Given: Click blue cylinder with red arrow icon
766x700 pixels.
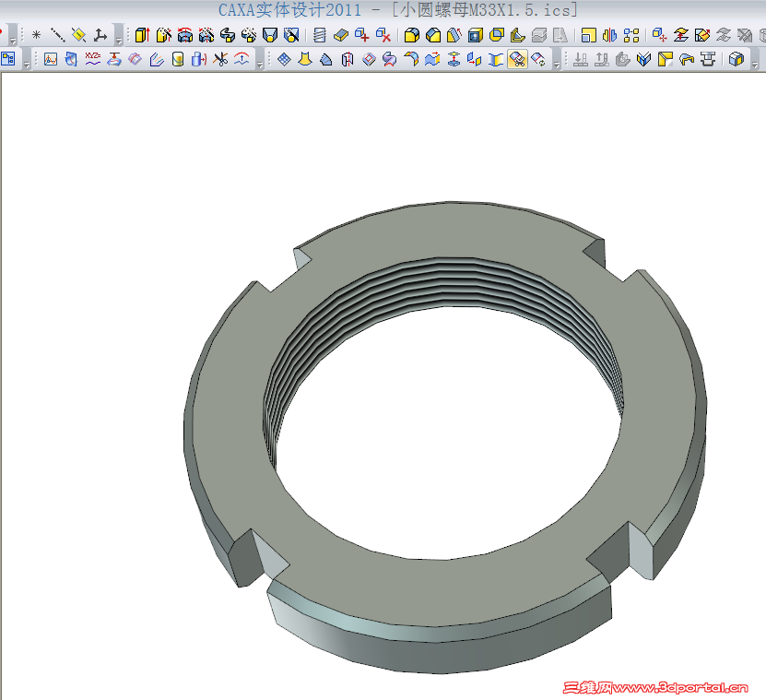Looking at the screenshot, I should [199, 59].
